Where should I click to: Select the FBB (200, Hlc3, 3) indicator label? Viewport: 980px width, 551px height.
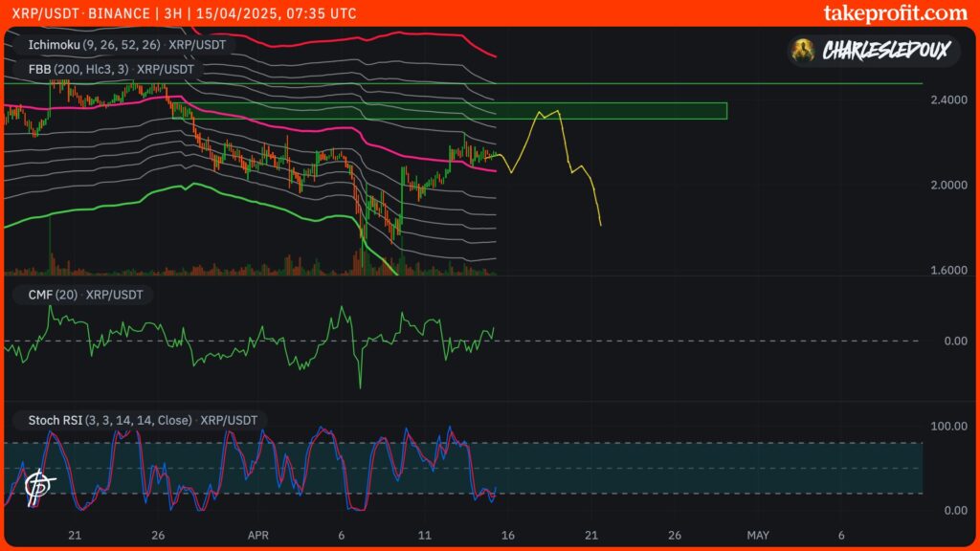click(x=80, y=69)
